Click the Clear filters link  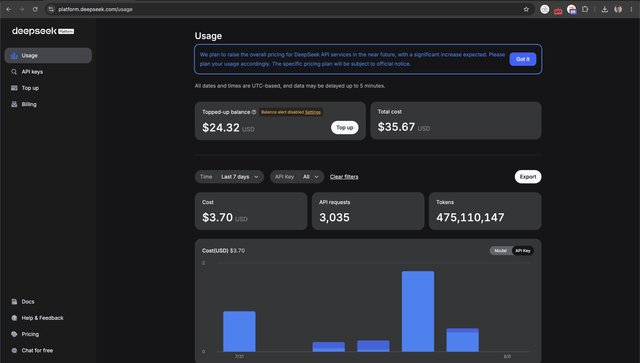[344, 177]
